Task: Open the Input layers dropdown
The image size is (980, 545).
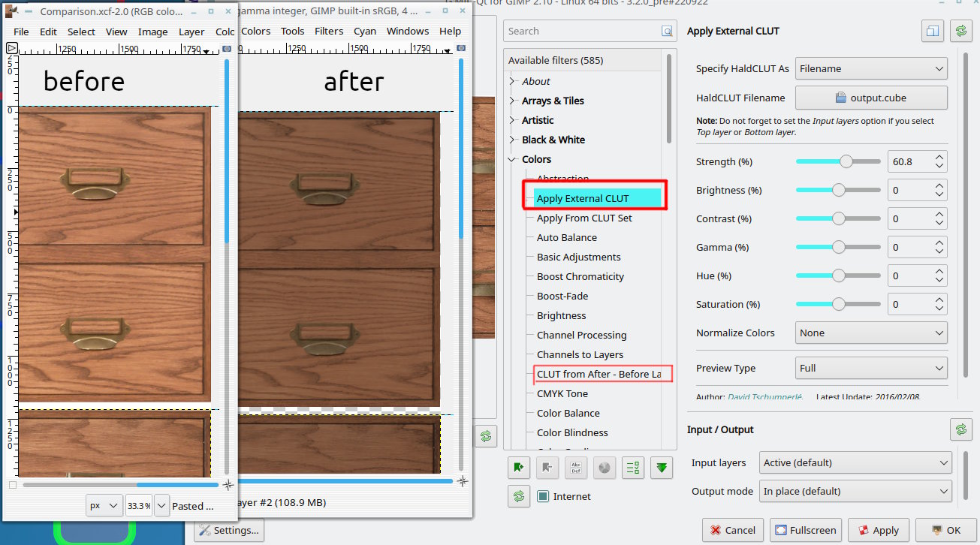Action: (855, 462)
